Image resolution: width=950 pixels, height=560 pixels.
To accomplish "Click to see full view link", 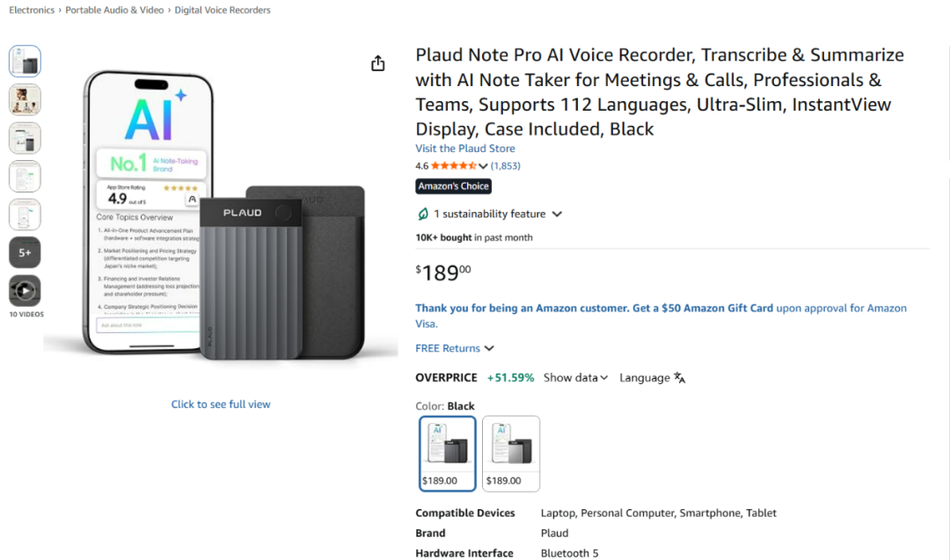I will click(x=221, y=404).
